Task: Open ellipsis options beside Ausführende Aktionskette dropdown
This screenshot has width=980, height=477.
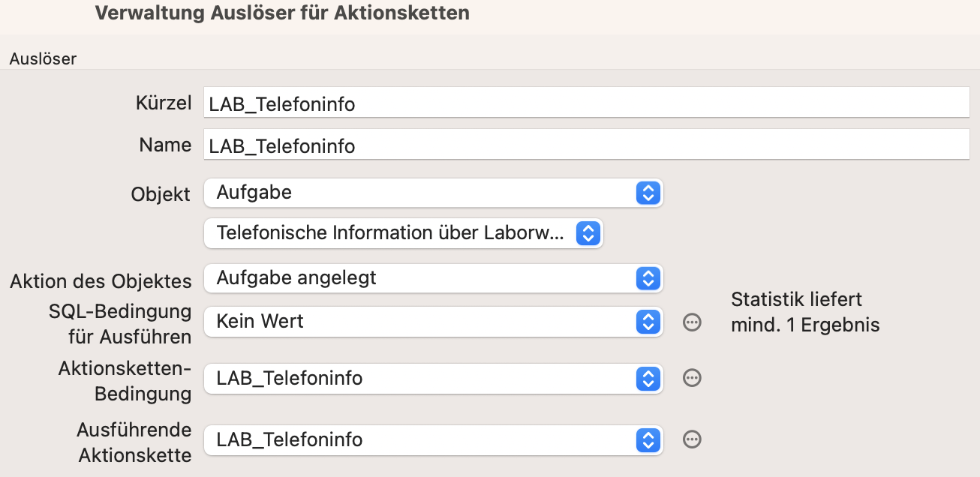Action: tap(692, 439)
